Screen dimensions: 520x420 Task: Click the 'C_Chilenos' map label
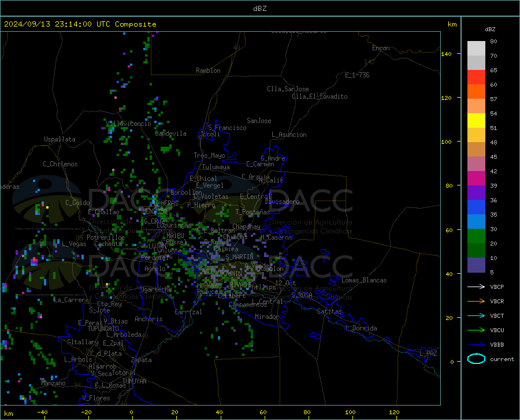point(60,164)
